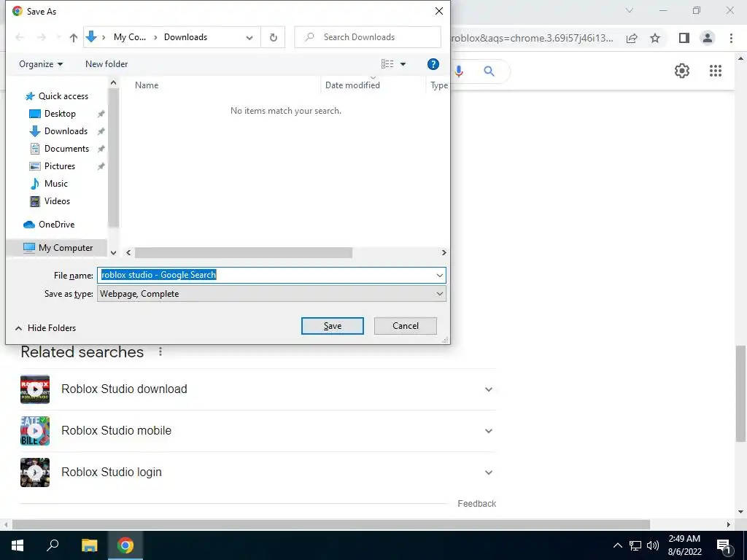
Task: Open Windows taskbar search
Action: click(x=53, y=545)
